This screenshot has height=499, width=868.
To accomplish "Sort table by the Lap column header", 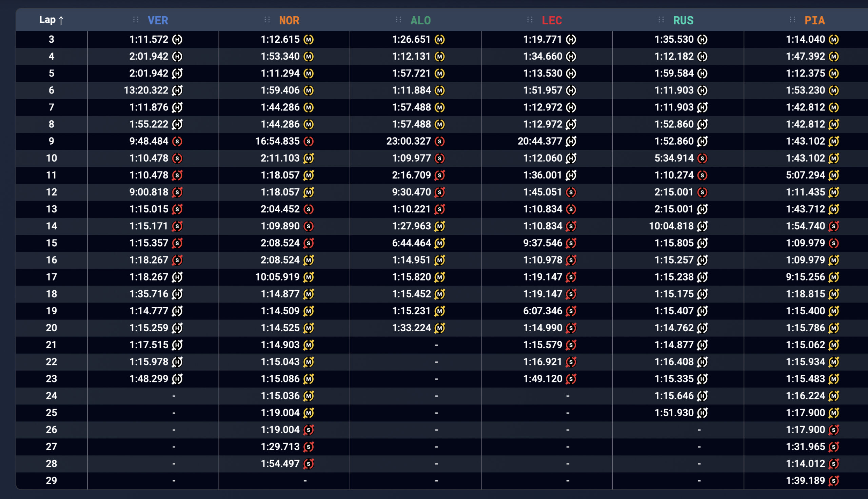I will coord(47,20).
